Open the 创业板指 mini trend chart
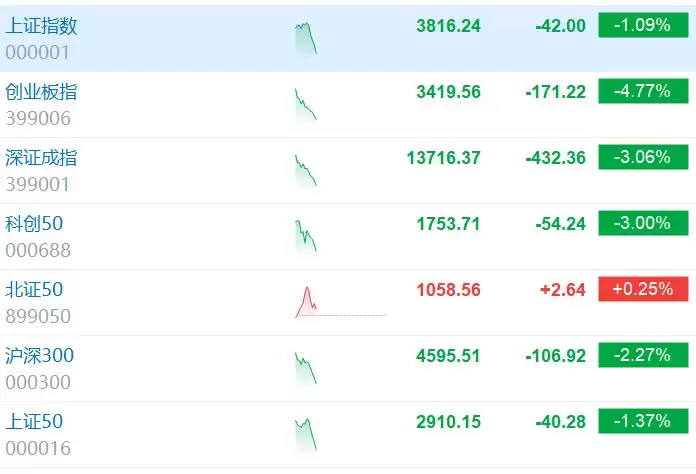Image resolution: width=696 pixels, height=474 pixels. [x=306, y=105]
